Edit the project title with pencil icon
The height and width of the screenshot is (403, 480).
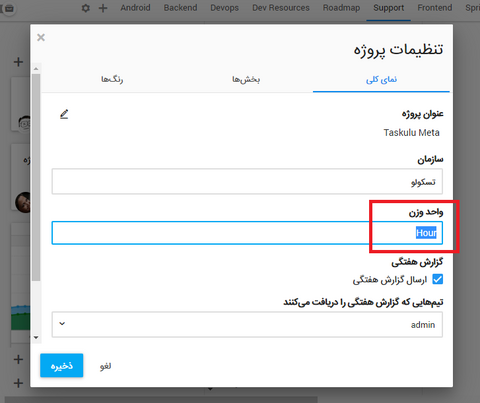[x=64, y=114]
